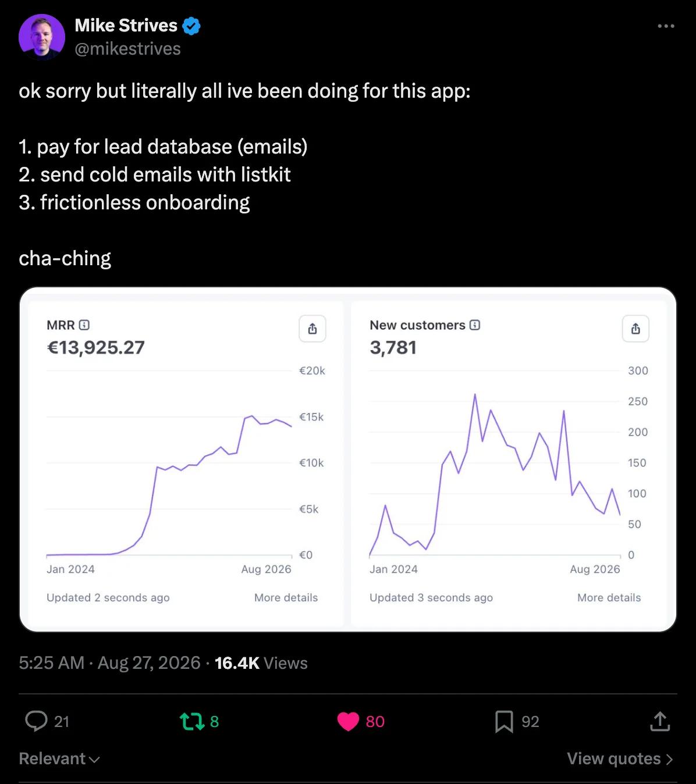
Task: Open Mike Strives profile avatar
Action: pyautogui.click(x=42, y=37)
